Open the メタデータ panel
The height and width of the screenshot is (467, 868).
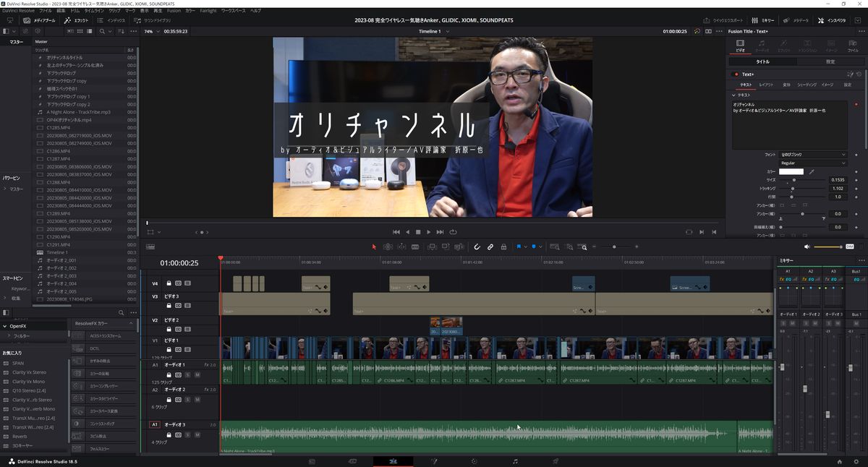pyautogui.click(x=797, y=20)
